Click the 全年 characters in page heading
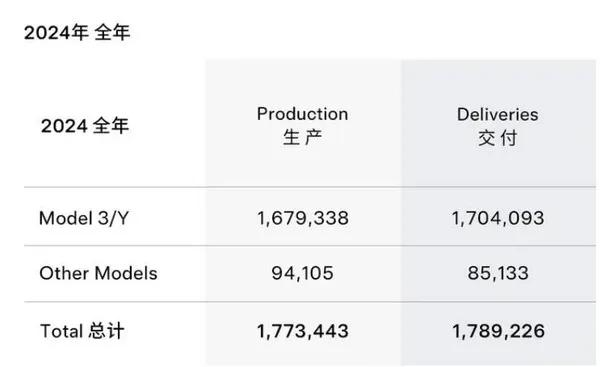The height and width of the screenshot is (367, 600). (x=112, y=32)
